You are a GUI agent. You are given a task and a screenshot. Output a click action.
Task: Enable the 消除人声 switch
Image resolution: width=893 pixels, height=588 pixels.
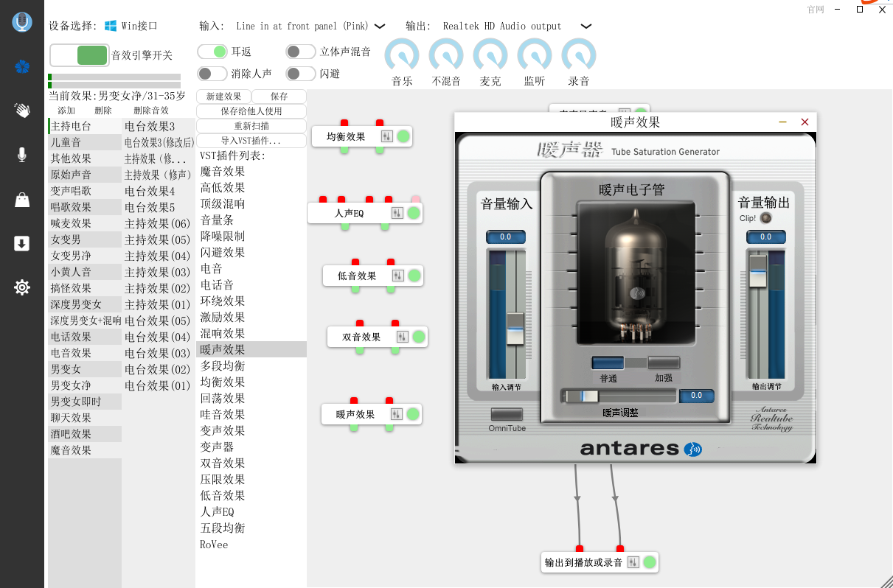pos(212,74)
